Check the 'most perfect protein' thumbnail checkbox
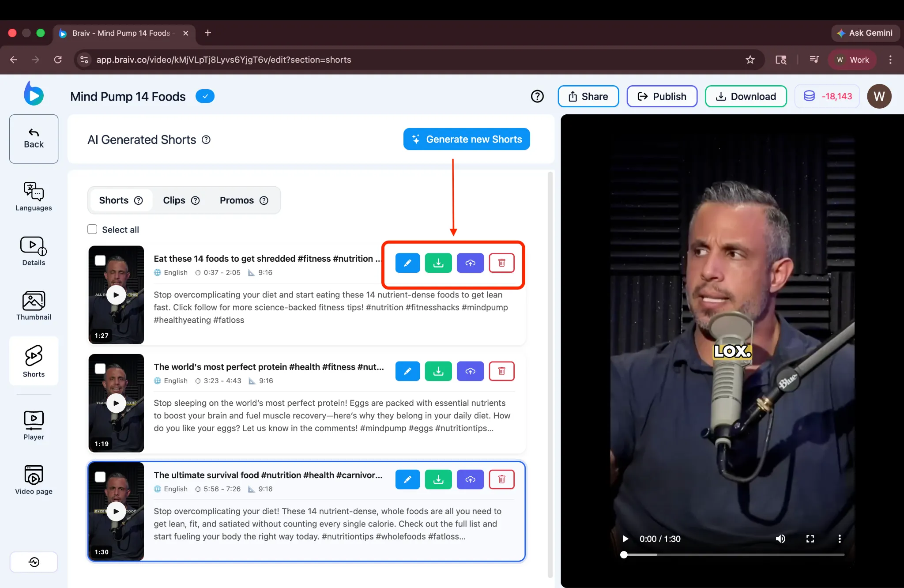This screenshot has height=588, width=904. coord(100,369)
